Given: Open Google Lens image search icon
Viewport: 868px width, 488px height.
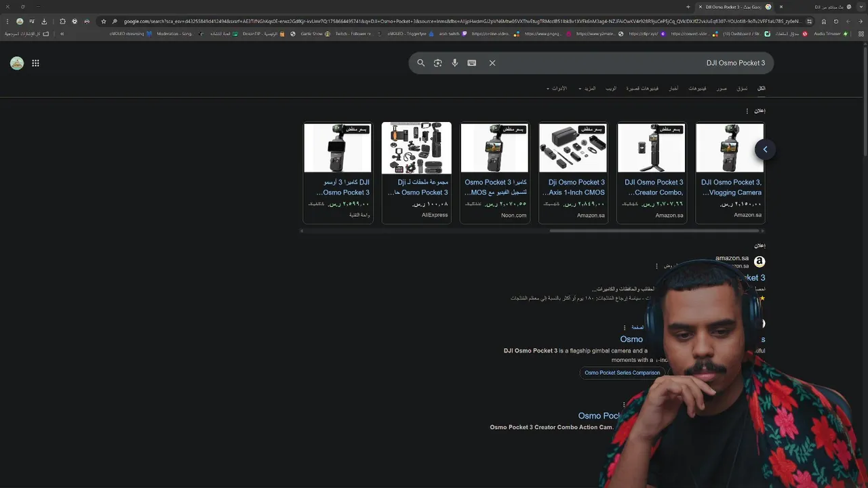Looking at the screenshot, I should click(x=438, y=63).
